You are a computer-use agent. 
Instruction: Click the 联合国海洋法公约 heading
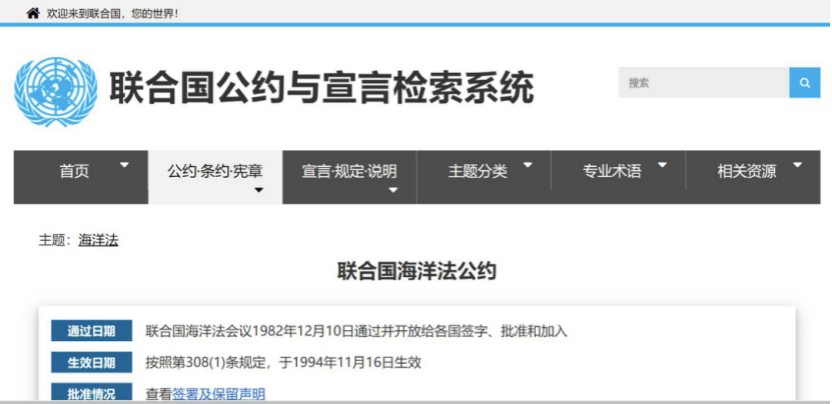point(417,271)
